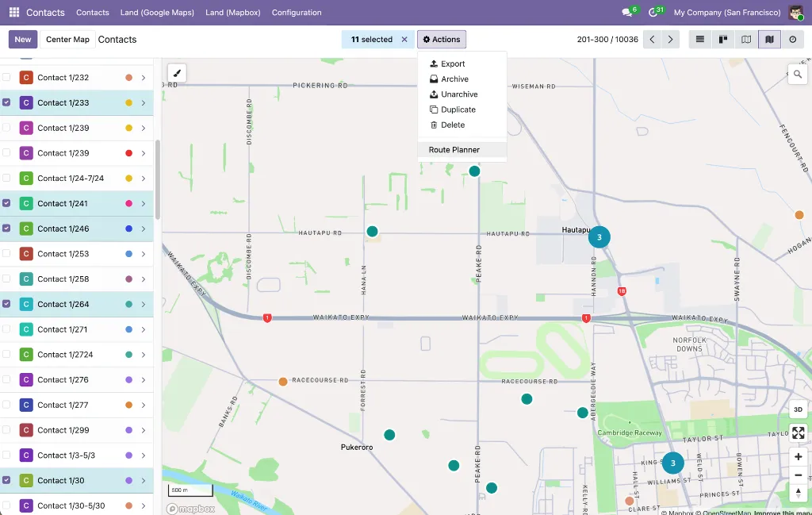Toggle the map 3D mode

(x=798, y=409)
